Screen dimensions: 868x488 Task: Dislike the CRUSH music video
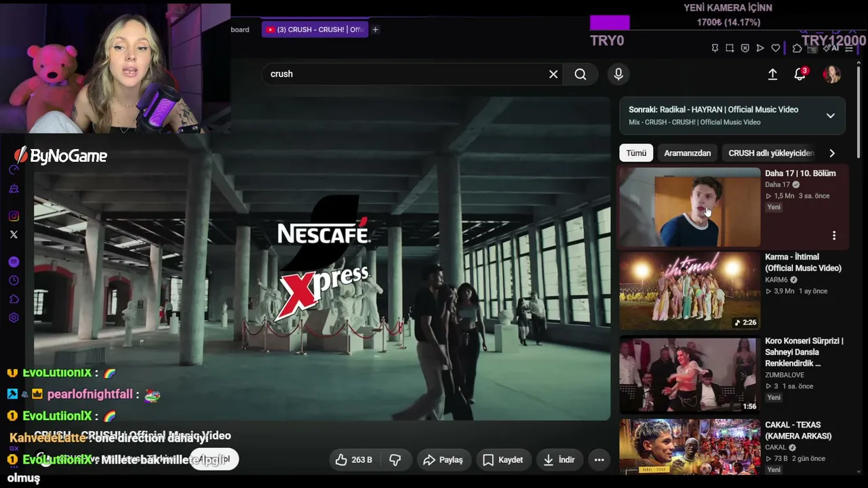[x=395, y=460]
